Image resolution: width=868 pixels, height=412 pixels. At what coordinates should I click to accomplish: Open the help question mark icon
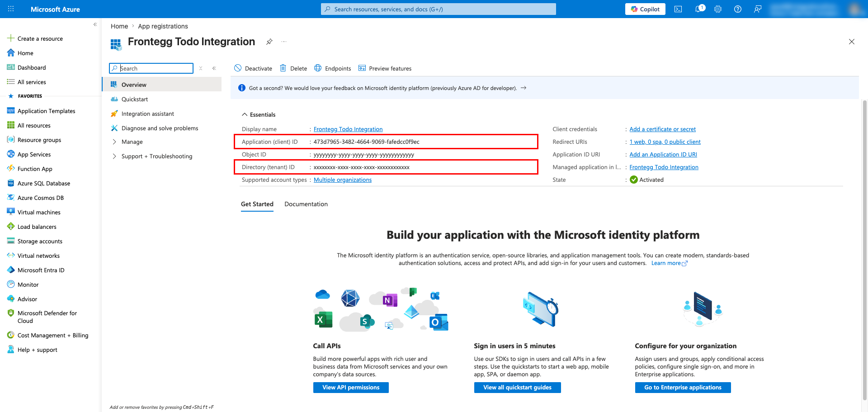click(738, 9)
